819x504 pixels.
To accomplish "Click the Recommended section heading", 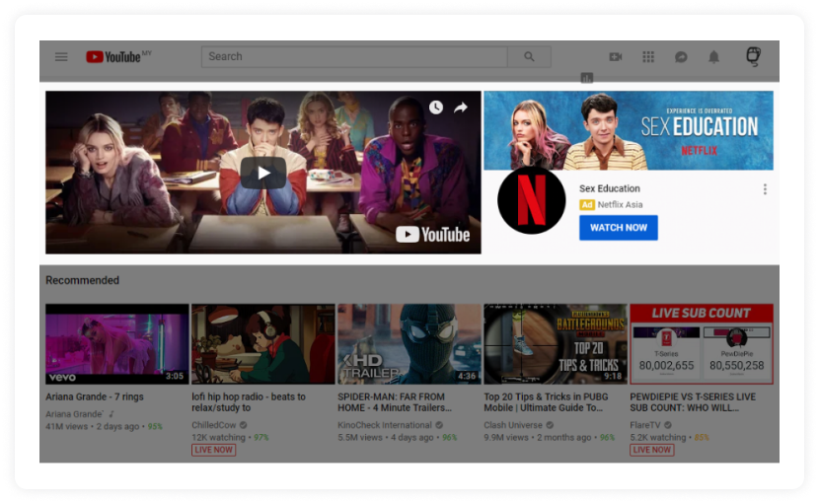I will [83, 280].
